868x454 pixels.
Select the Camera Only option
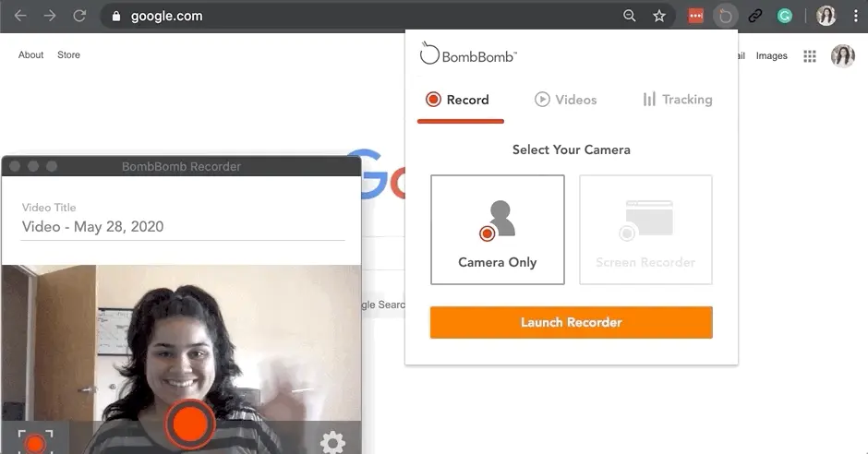point(498,230)
